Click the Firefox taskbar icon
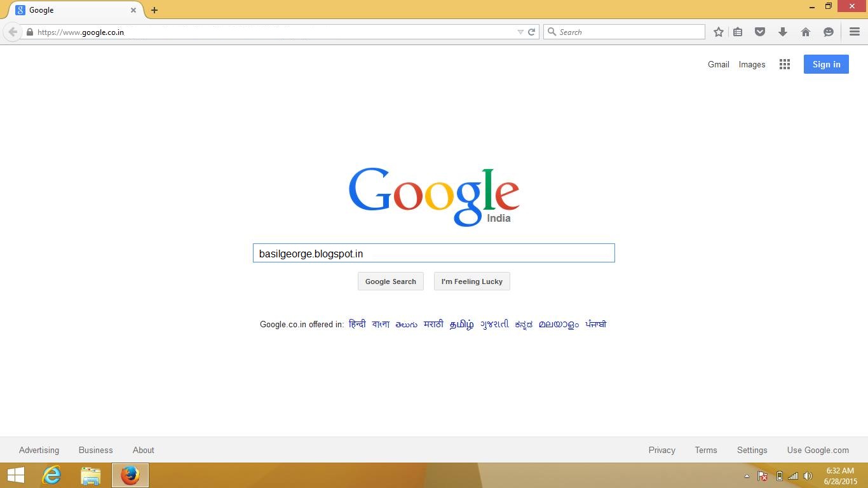The width and height of the screenshot is (868, 488). click(130, 475)
